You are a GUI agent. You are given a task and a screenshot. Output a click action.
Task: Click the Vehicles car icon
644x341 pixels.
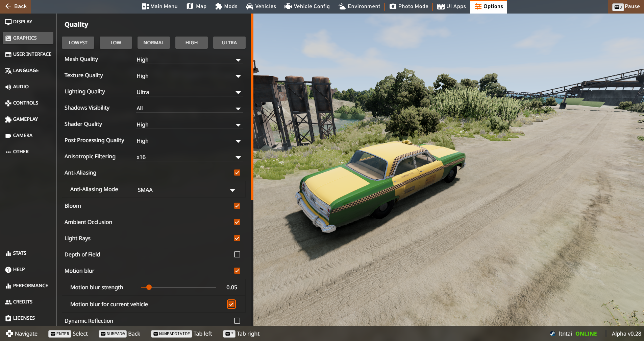point(249,6)
